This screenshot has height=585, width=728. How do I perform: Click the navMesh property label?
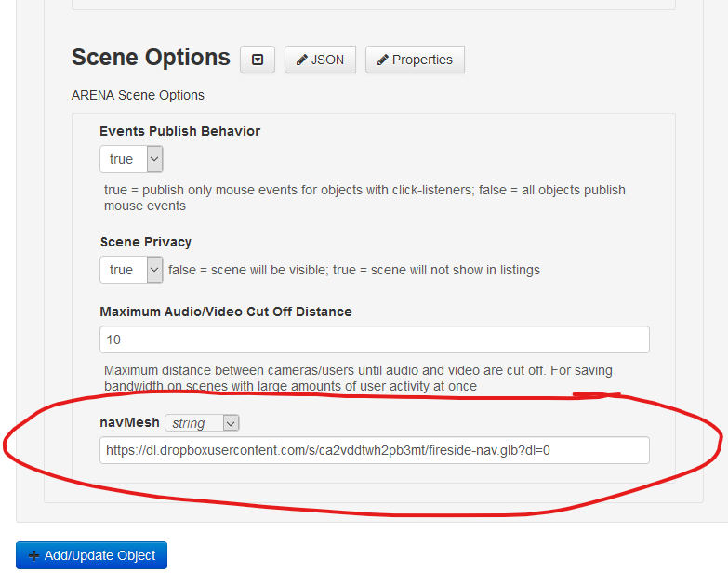(129, 422)
